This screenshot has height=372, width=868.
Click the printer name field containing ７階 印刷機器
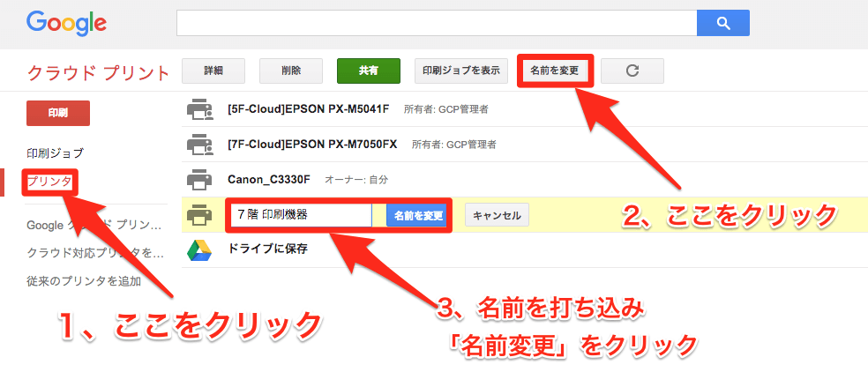coord(301,215)
